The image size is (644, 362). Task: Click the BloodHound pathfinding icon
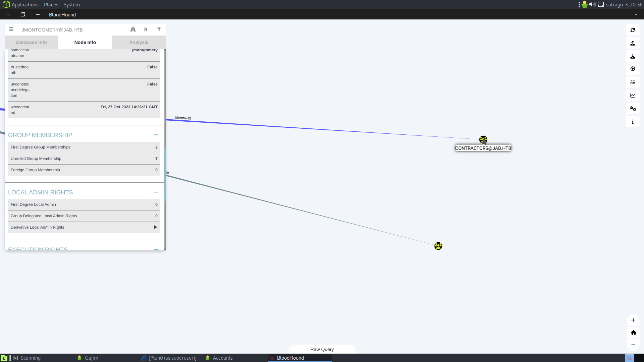point(133,29)
